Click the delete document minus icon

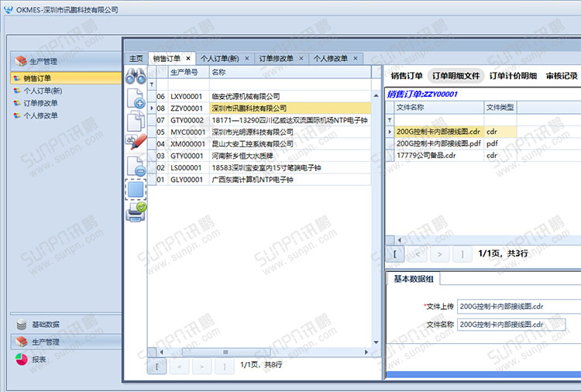click(136, 165)
